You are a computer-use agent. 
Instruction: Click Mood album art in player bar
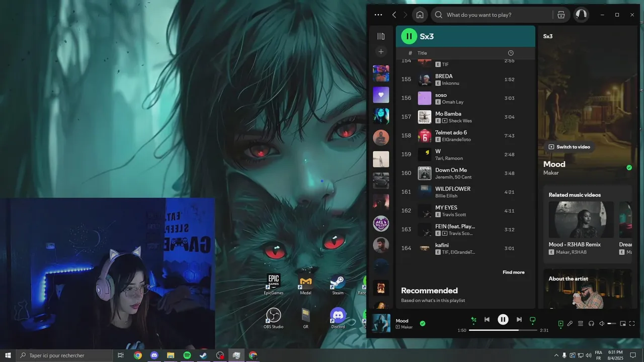tap(381, 323)
